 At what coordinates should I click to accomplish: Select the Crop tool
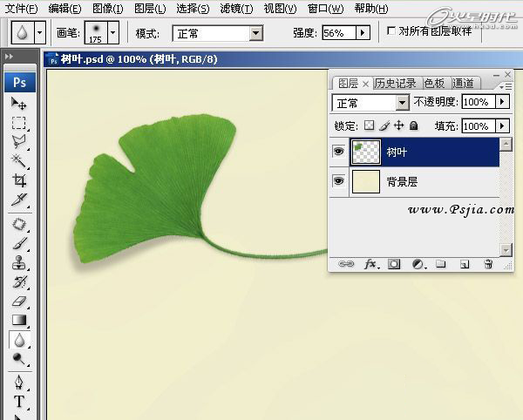tap(18, 180)
